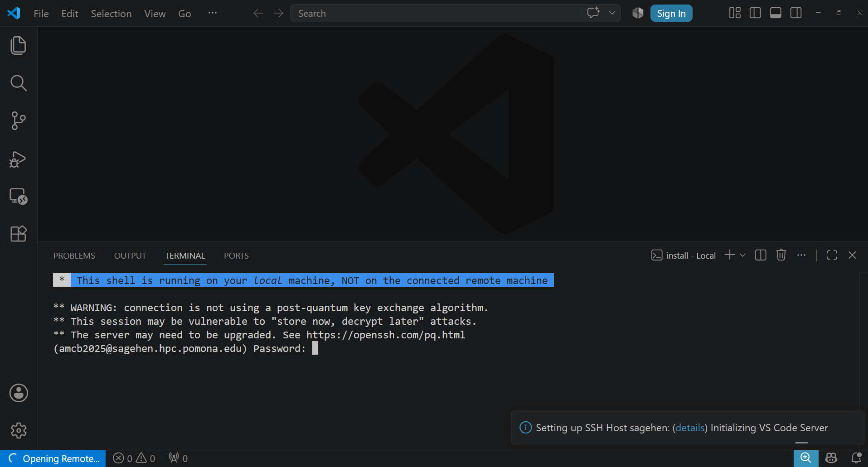Click the info icon in SSH notification
Image resolution: width=868 pixels, height=467 pixels.
525,427
